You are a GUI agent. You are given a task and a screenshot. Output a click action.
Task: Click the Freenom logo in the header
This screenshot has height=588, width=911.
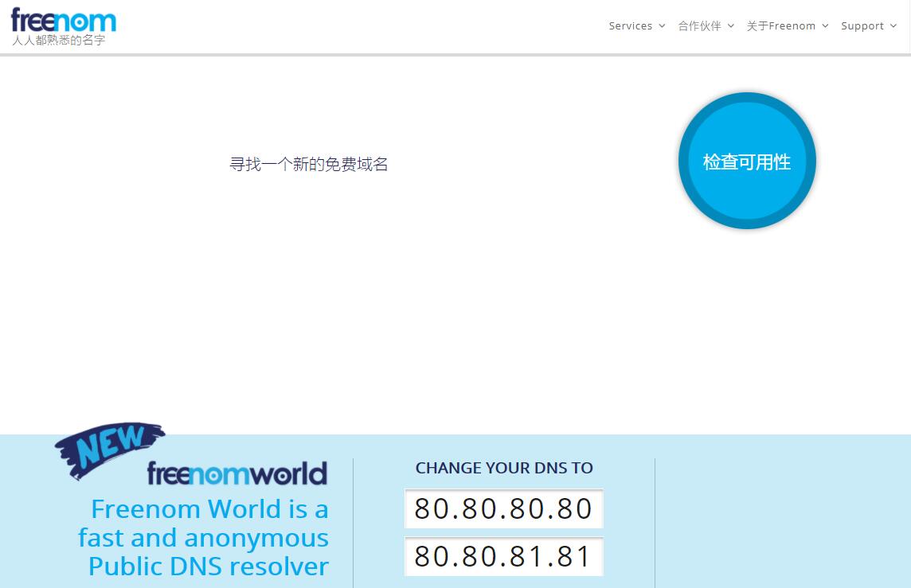click(64, 21)
